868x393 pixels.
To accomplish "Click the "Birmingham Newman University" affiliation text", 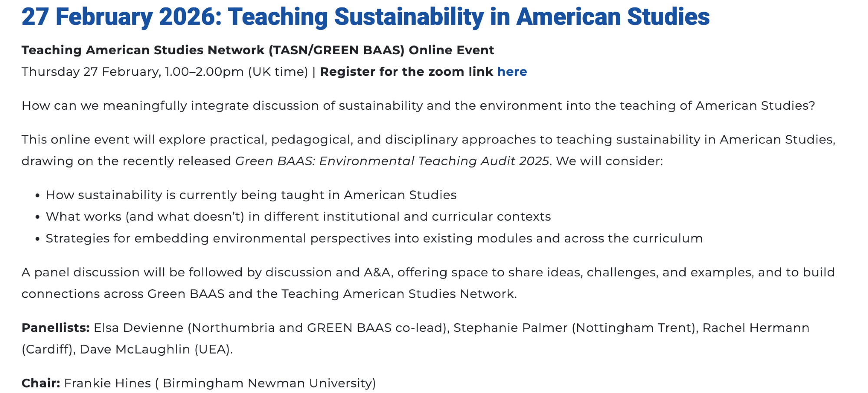I will (267, 383).
